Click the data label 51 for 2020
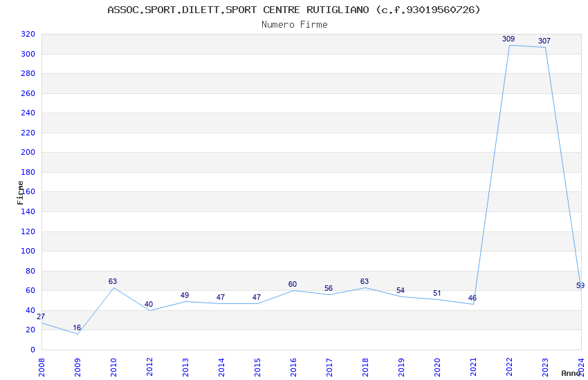The height and width of the screenshot is (380, 588). 437,293
